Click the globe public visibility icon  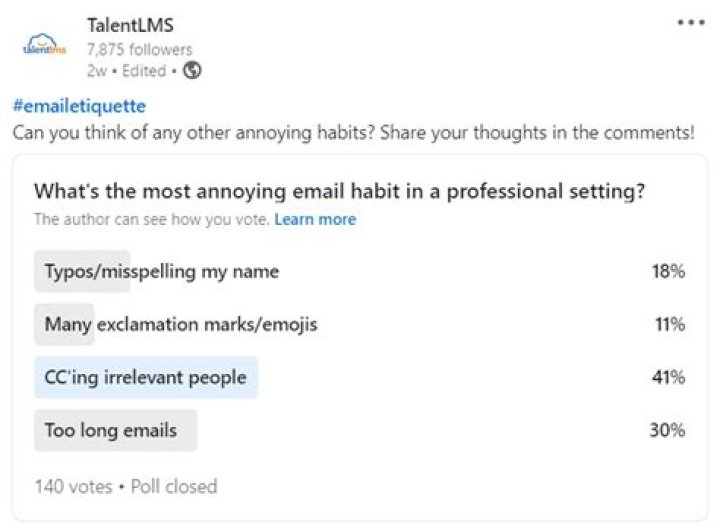point(193,70)
